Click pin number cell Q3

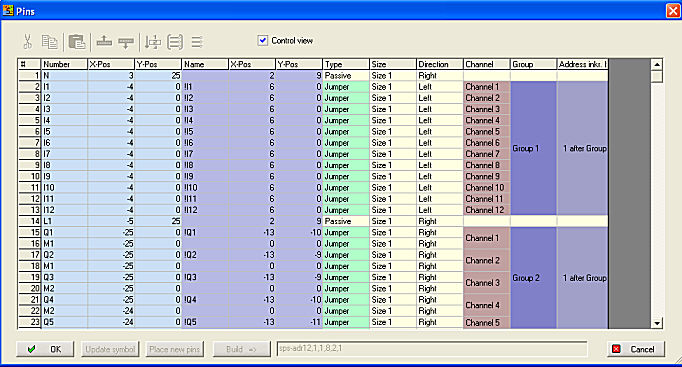point(64,277)
